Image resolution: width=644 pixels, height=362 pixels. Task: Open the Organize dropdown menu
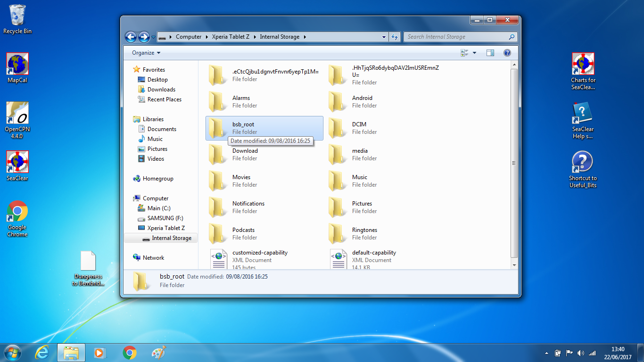(x=146, y=53)
